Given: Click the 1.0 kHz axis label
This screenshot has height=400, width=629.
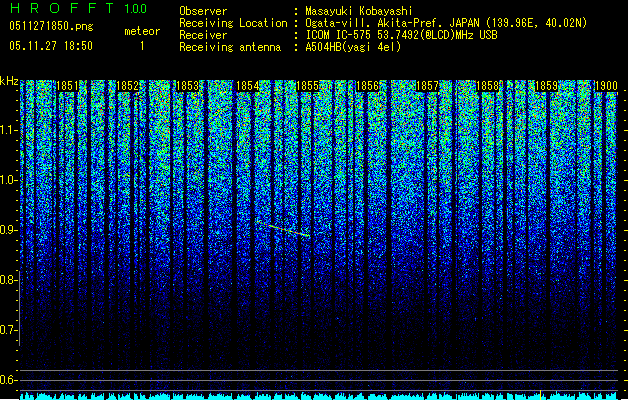Looking at the screenshot, I should pyautogui.click(x=9, y=180).
